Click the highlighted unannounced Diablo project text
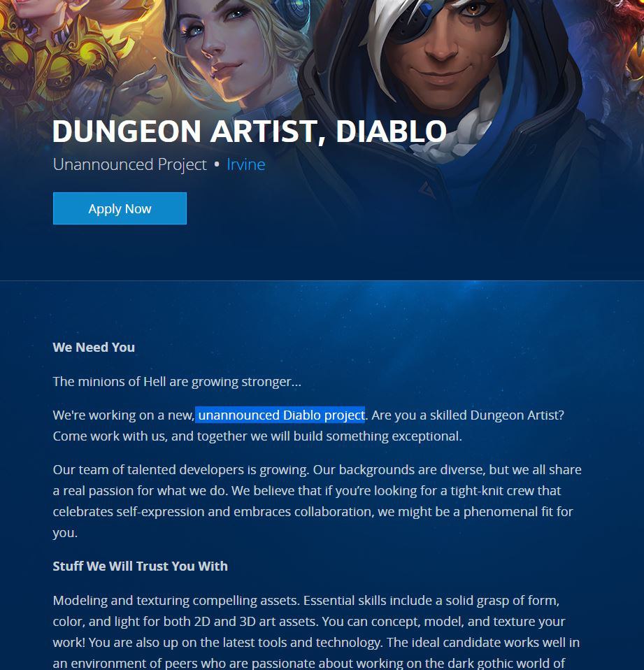 click(x=281, y=415)
